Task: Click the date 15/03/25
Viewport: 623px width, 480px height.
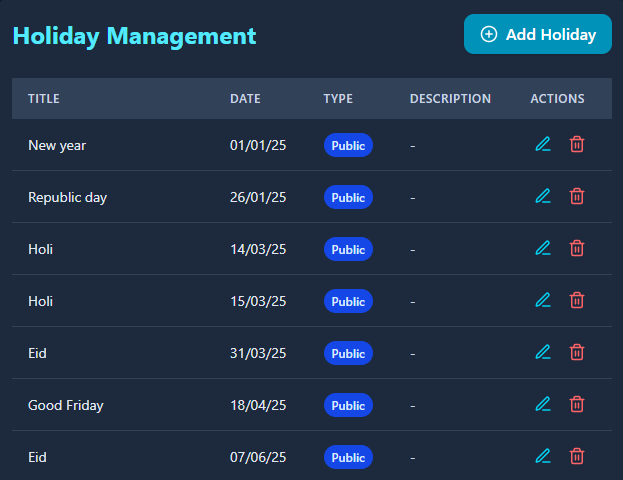Action: [x=258, y=302]
